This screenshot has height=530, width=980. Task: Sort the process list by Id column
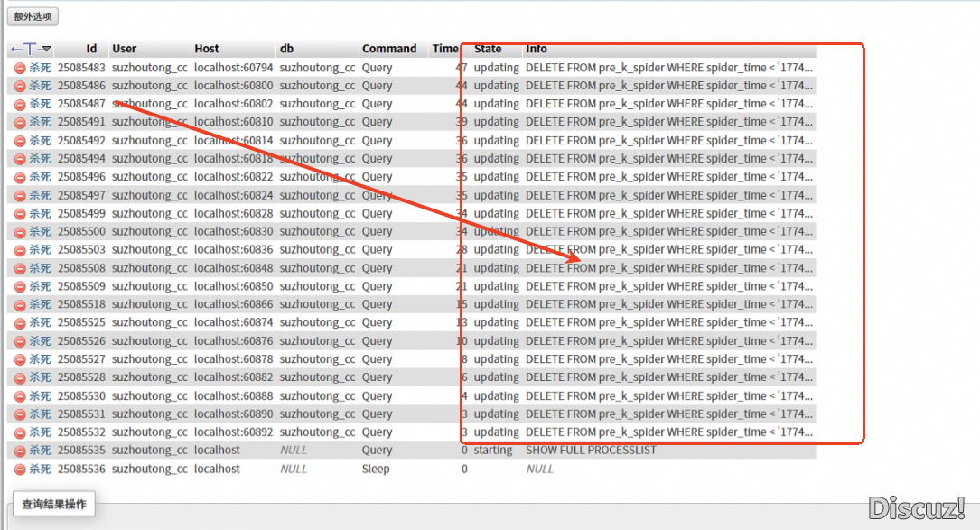click(91, 49)
